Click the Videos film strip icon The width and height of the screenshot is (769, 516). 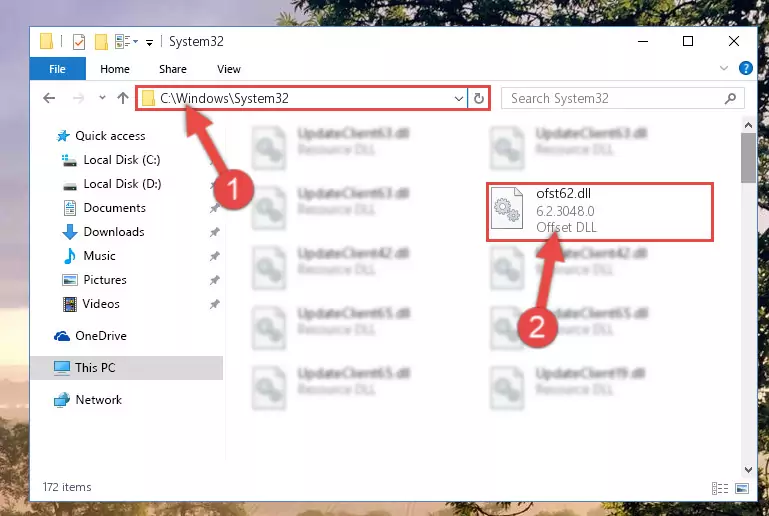click(x=70, y=304)
